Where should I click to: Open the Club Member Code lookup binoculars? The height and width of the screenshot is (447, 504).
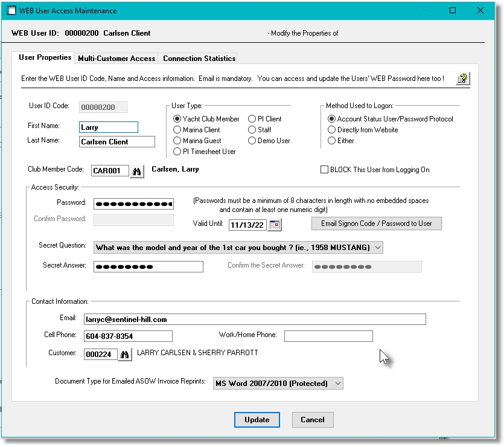(x=137, y=171)
